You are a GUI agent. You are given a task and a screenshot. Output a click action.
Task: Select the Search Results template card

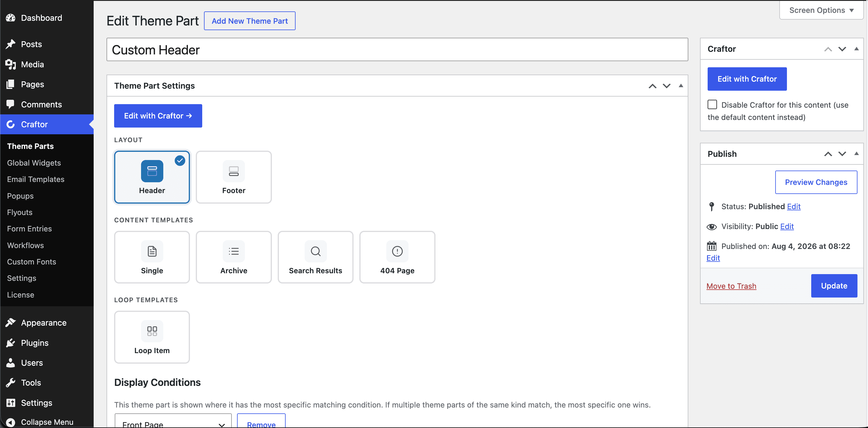click(315, 257)
